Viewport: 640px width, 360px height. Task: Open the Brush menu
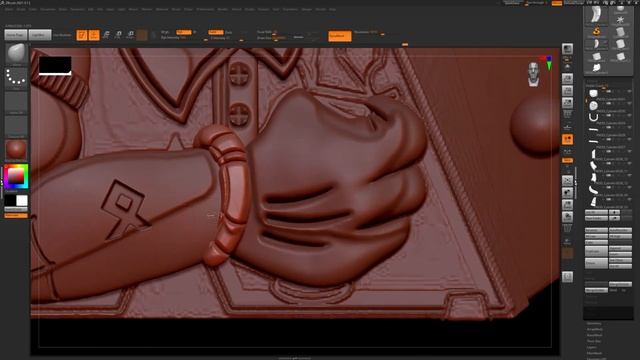[x=20, y=9]
